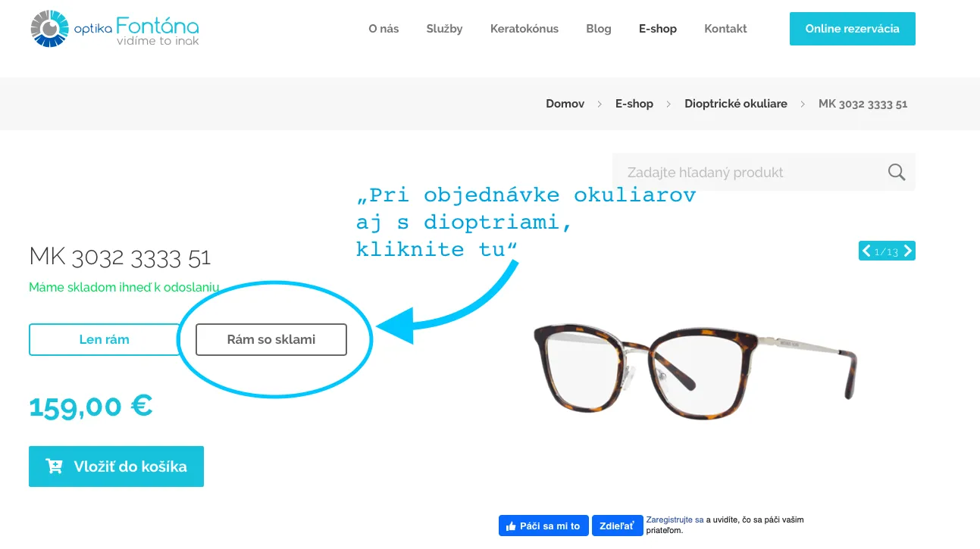Open the Kontakt menu item
The height and width of the screenshot is (549, 980).
click(725, 29)
